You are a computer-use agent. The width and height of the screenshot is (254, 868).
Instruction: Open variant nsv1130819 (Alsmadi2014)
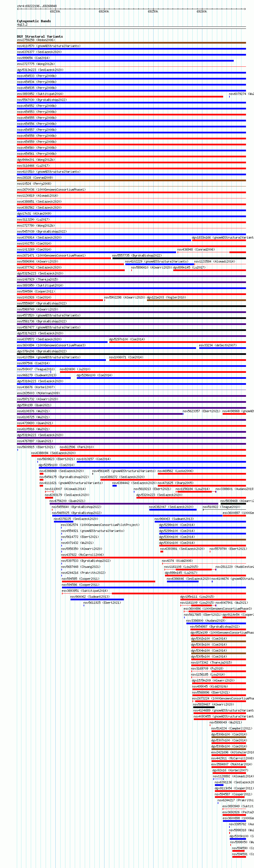tap(37, 196)
